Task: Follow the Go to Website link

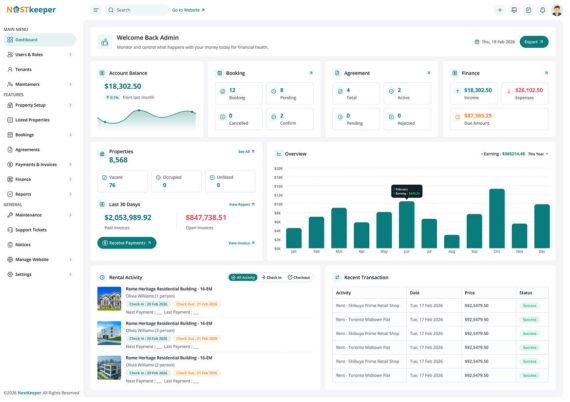Action: click(188, 10)
